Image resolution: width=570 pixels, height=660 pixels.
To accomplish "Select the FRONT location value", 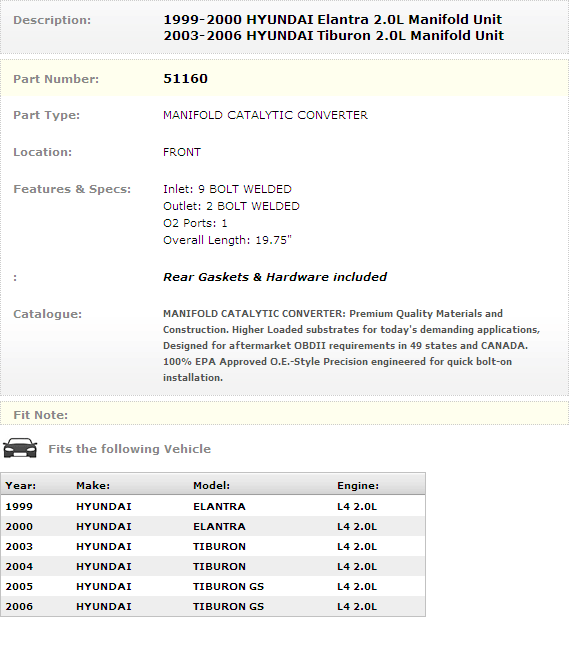I will [182, 152].
